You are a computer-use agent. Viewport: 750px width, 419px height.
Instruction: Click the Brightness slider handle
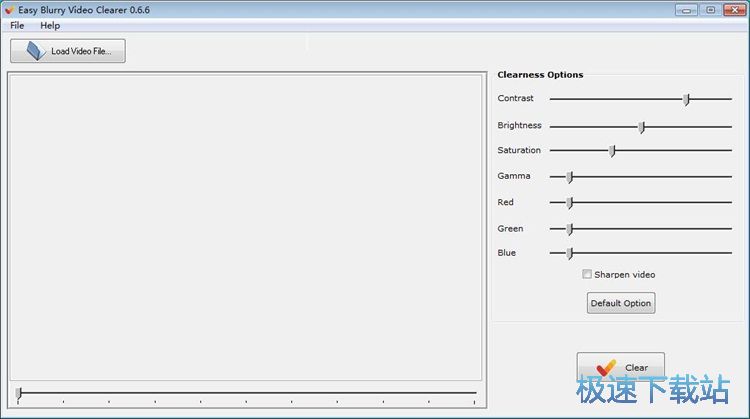[x=641, y=127]
